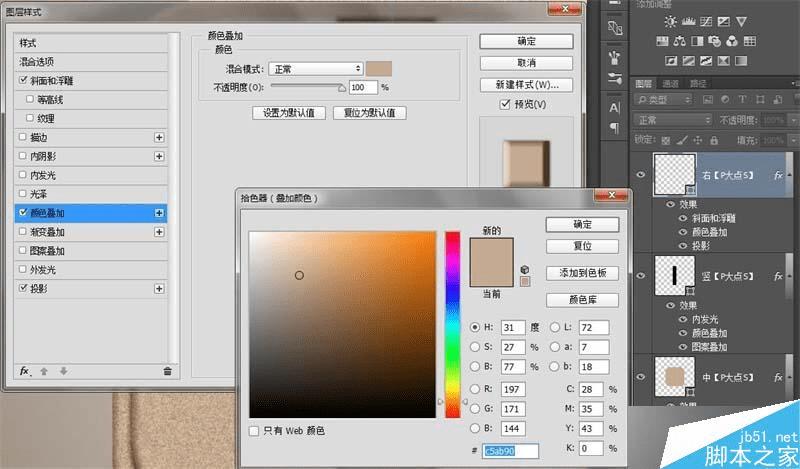Enable the 光泽 checkbox
Screen dimensions: 800x469
coord(22,193)
